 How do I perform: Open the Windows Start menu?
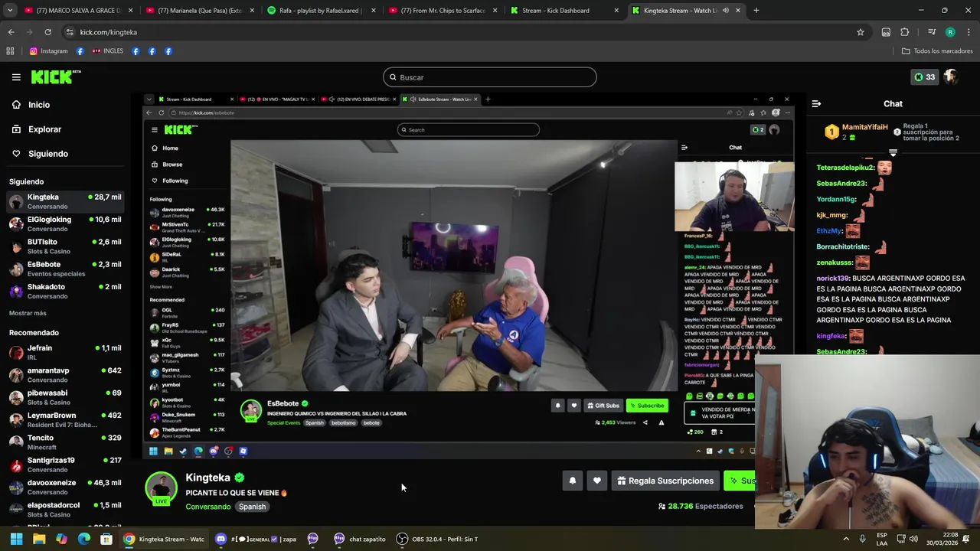click(x=16, y=539)
